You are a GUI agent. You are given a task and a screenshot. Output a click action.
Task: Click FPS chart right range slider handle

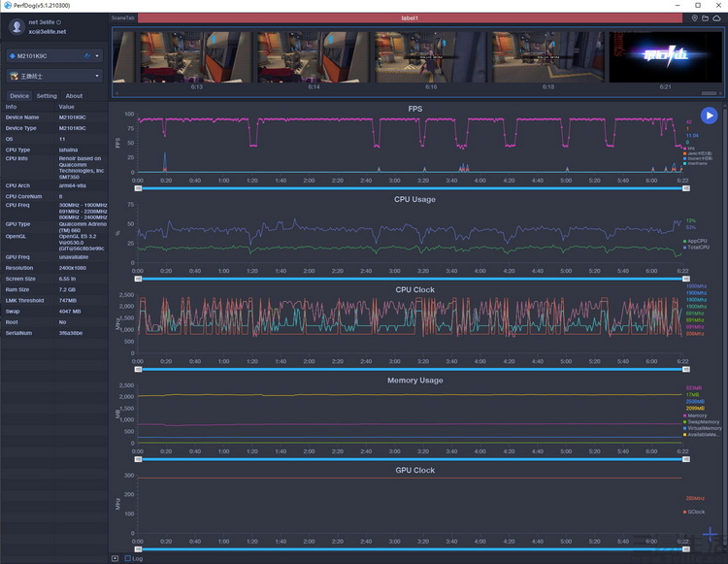pos(686,188)
